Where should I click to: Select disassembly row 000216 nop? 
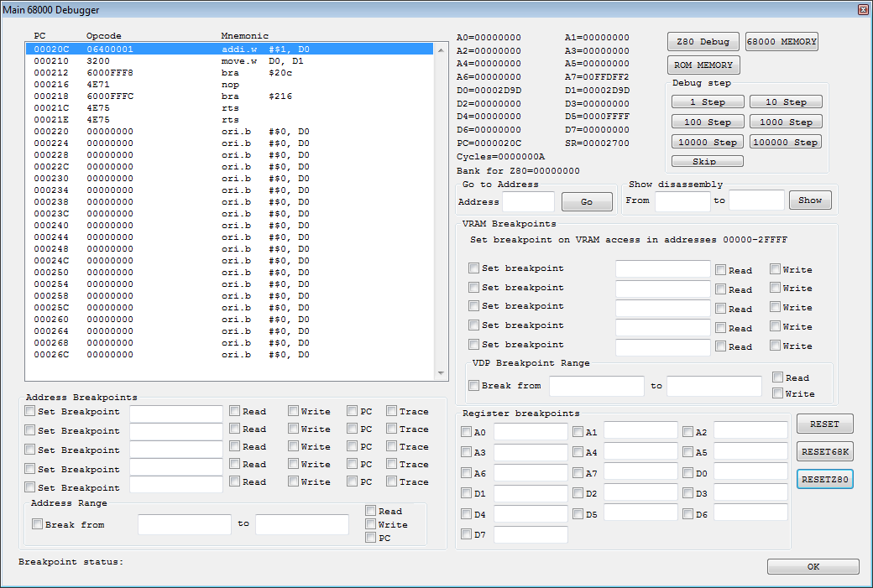pyautogui.click(x=229, y=84)
